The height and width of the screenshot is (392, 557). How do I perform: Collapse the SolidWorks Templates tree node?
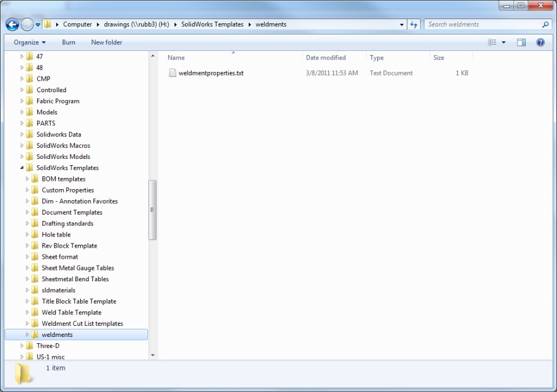pos(21,168)
